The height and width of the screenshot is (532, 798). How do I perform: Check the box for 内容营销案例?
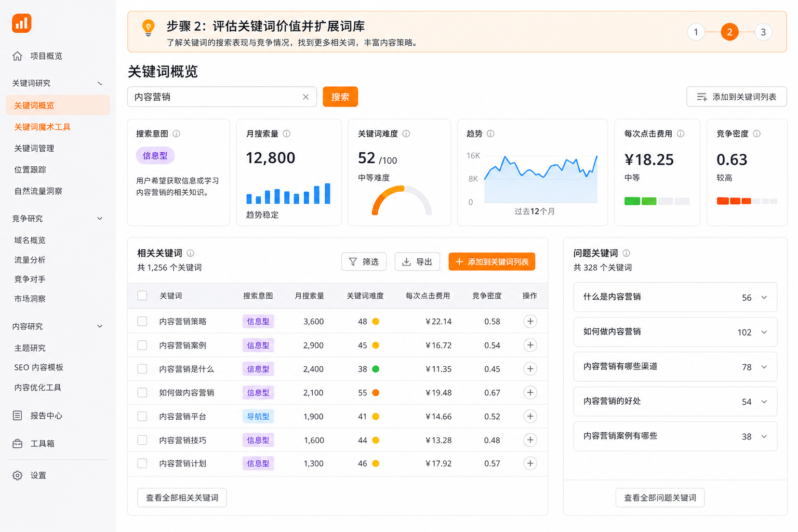(142, 345)
